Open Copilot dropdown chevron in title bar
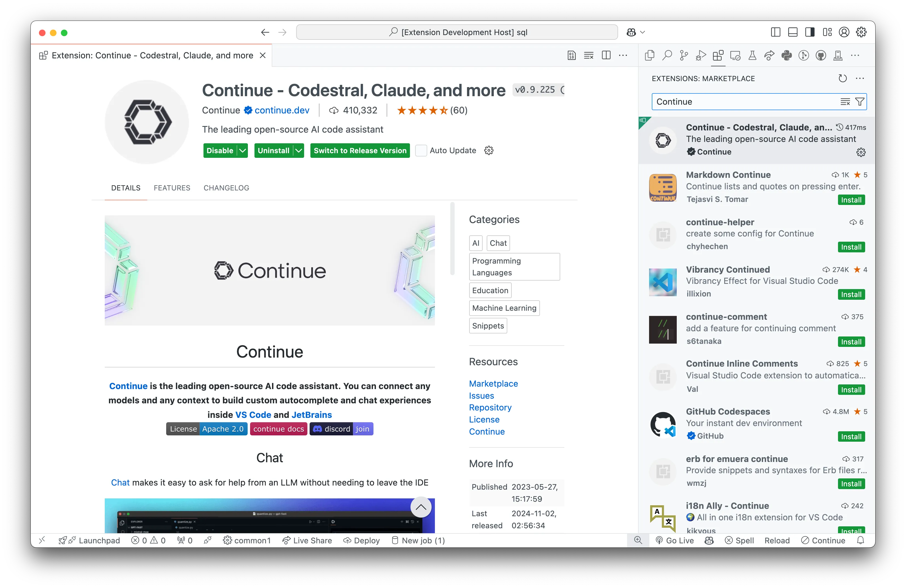The image size is (906, 588). (642, 32)
